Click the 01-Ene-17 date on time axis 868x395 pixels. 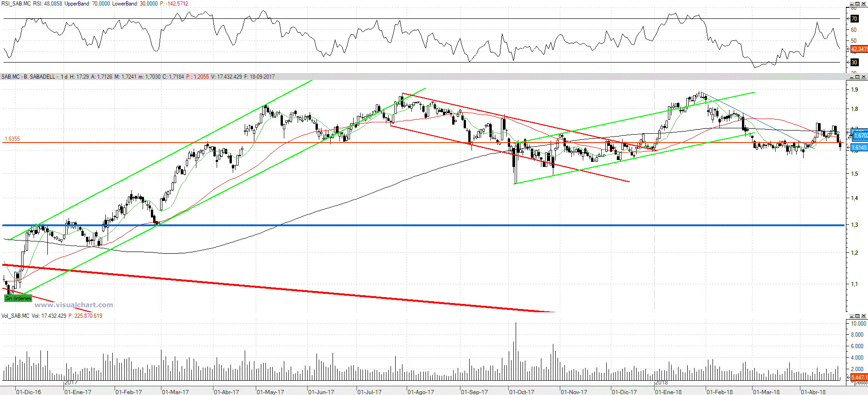click(x=78, y=392)
